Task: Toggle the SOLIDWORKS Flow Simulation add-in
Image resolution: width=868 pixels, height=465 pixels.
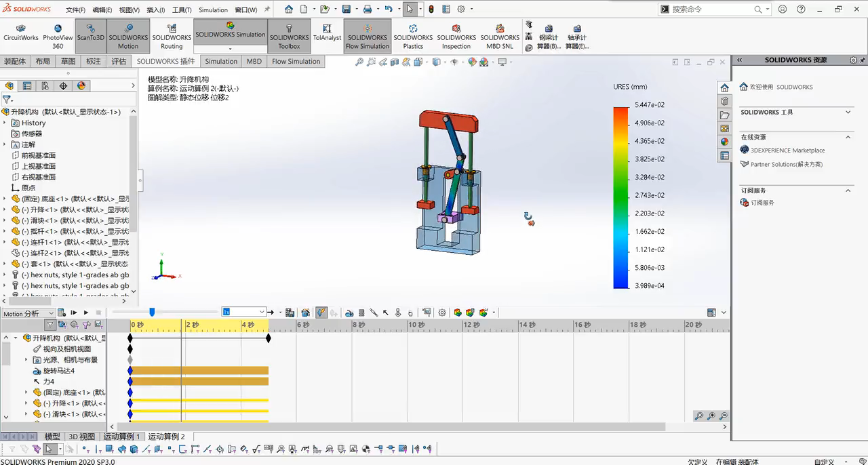Action: (x=368, y=36)
